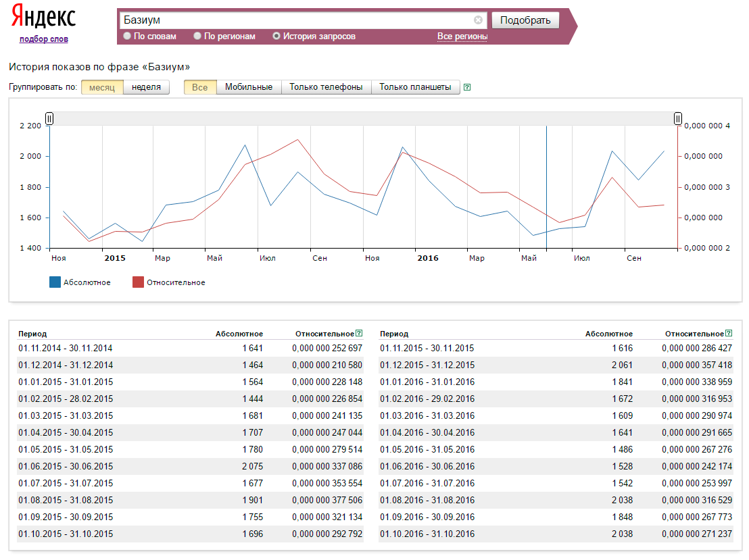
Task: Select the По регионам radio button
Action: [x=197, y=36]
